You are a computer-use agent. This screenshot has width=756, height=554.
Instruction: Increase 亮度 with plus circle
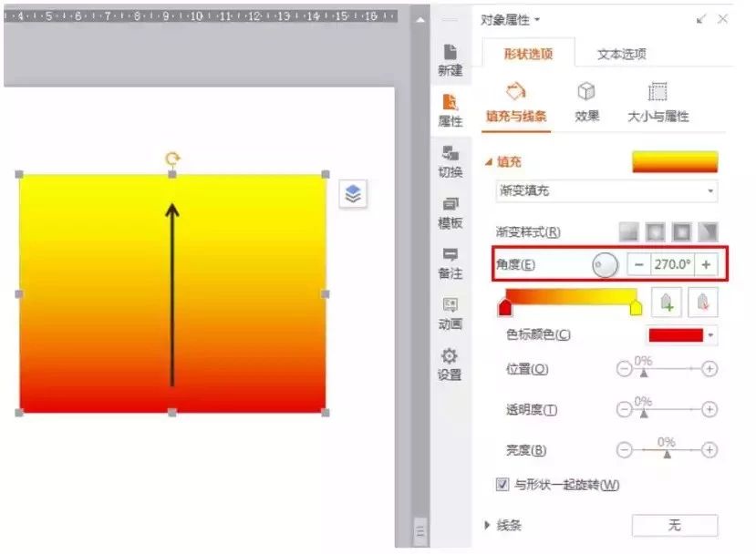709,450
